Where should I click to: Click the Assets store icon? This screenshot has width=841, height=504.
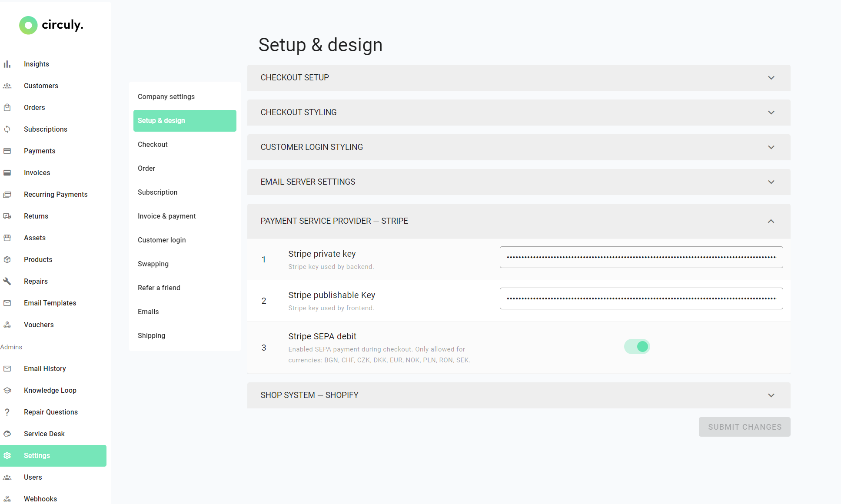pyautogui.click(x=7, y=238)
